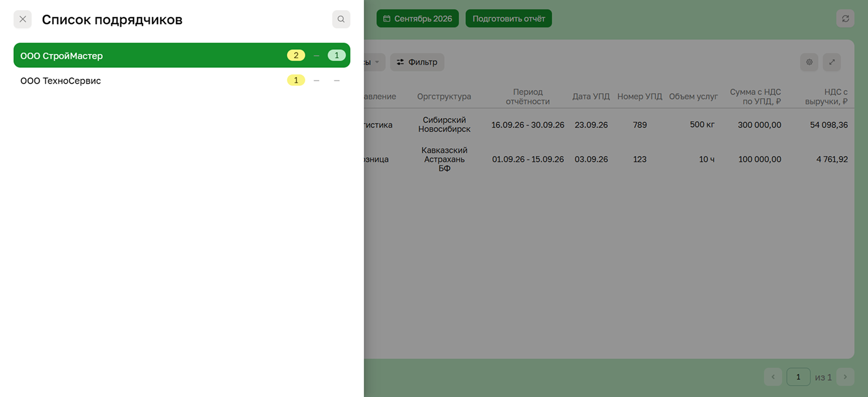The image size is (868, 397).
Task: Click УПД number 789
Action: [640, 125]
